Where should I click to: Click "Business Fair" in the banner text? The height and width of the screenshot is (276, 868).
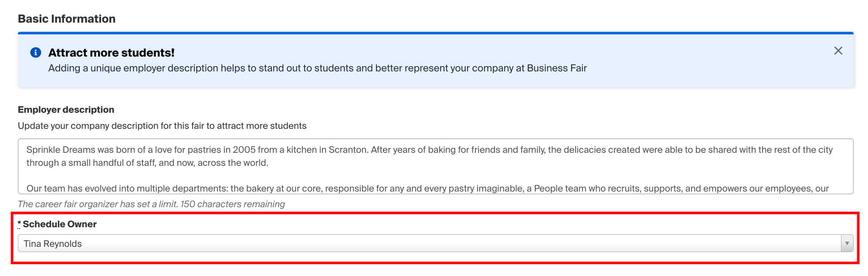tap(556, 68)
